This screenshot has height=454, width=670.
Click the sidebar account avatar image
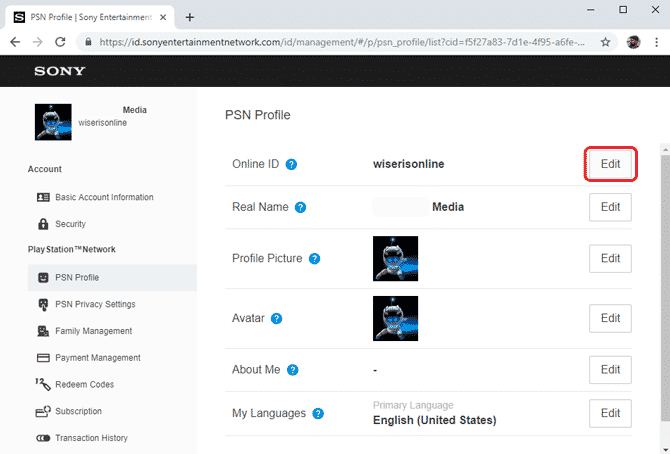click(x=53, y=122)
